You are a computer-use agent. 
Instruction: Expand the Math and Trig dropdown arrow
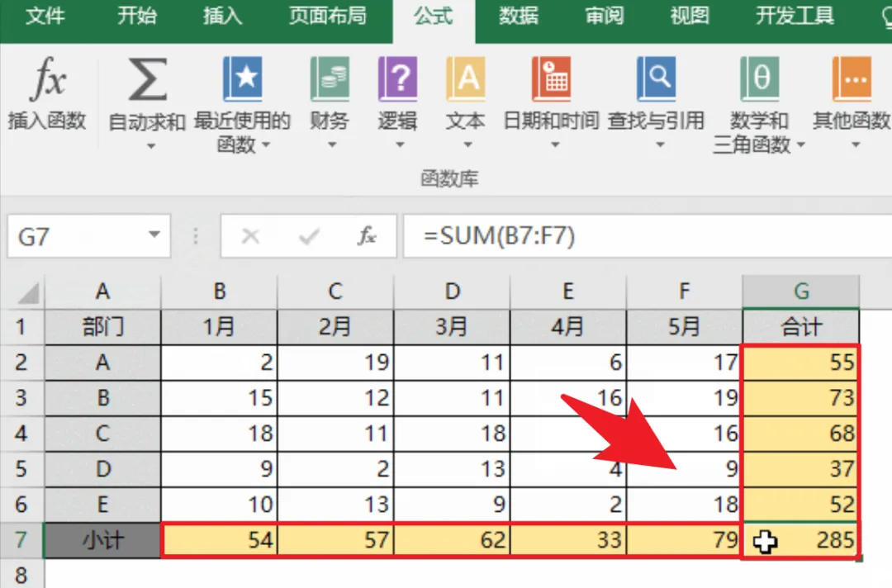(x=801, y=145)
